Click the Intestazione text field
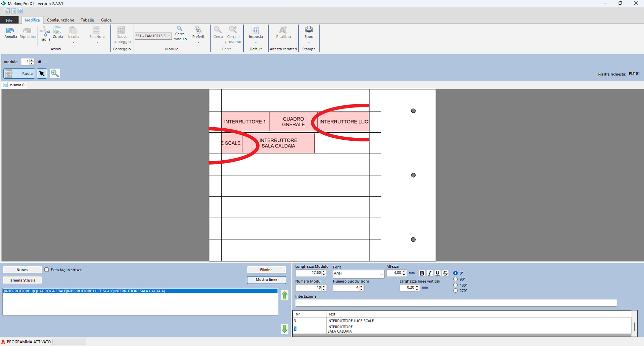644x346 pixels. [x=456, y=303]
